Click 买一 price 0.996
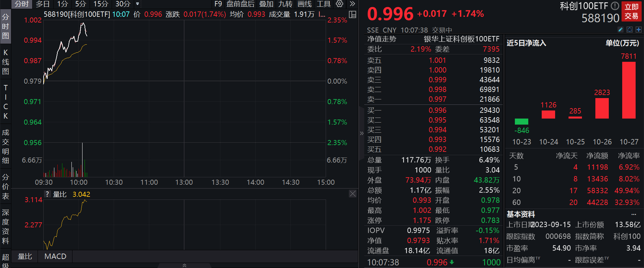Viewport: 644px width, 268px height. pyautogui.click(x=437, y=110)
